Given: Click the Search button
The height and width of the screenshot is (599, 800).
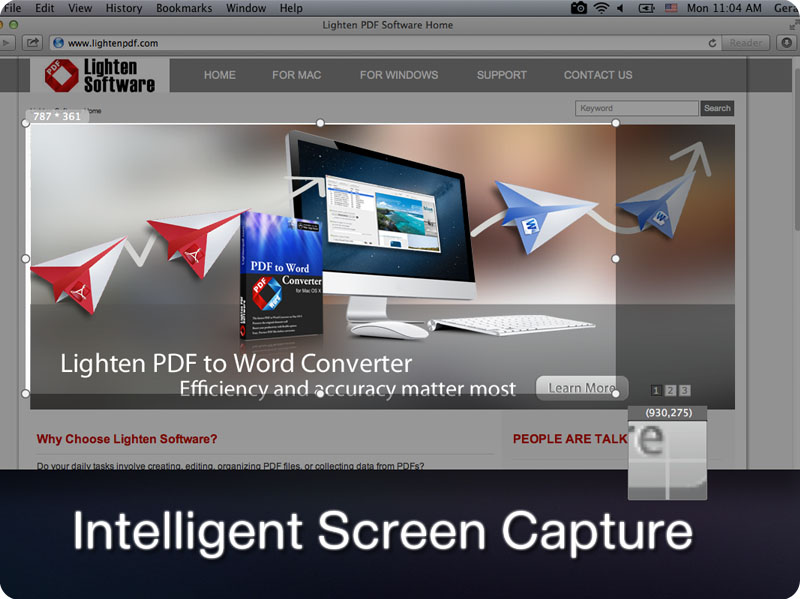Looking at the screenshot, I should (717, 108).
